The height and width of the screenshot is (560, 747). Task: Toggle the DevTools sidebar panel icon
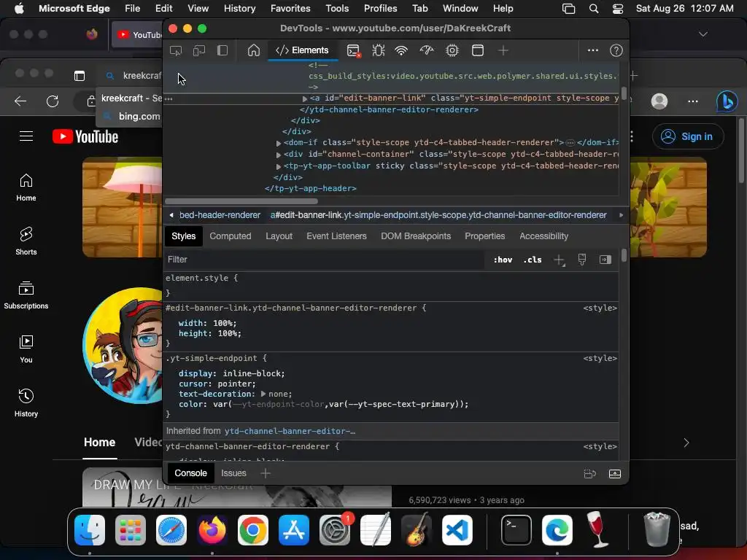pyautogui.click(x=222, y=50)
